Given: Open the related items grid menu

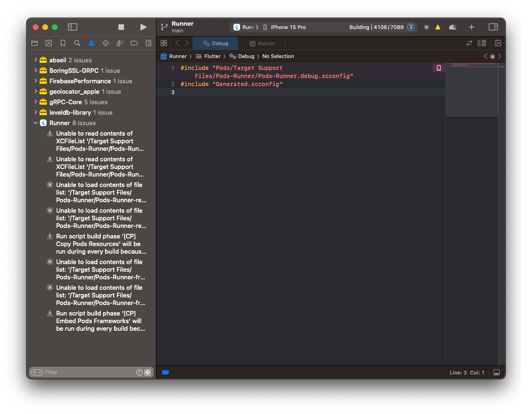Looking at the screenshot, I should point(164,43).
